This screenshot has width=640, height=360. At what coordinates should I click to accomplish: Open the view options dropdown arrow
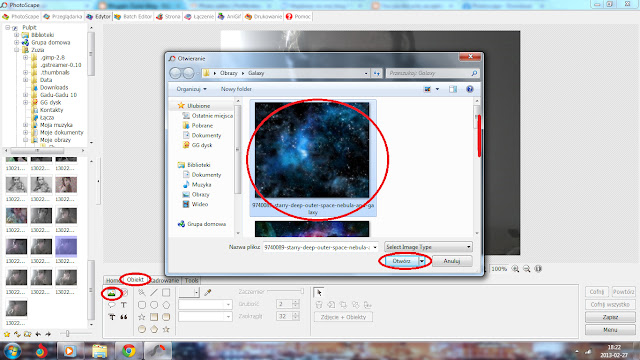pos(437,89)
